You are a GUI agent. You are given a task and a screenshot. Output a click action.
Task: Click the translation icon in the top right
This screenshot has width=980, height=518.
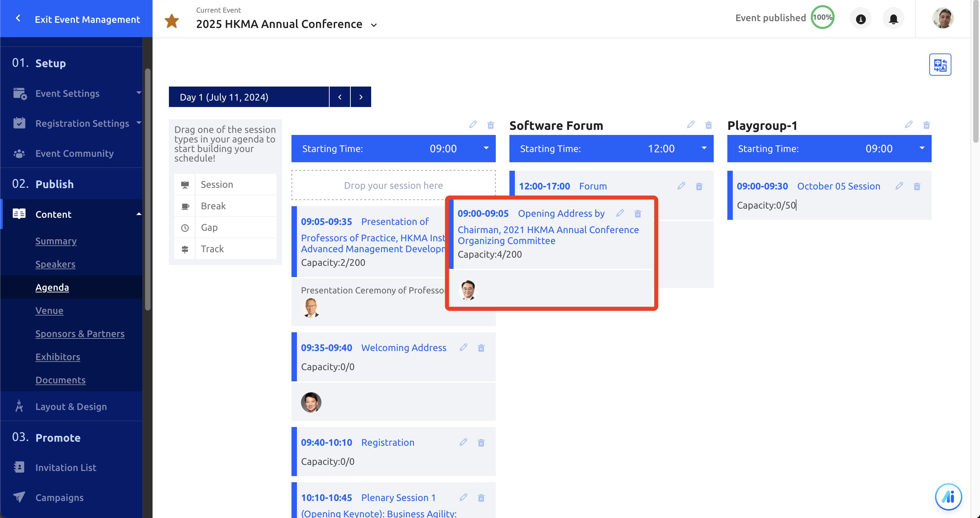tap(940, 65)
